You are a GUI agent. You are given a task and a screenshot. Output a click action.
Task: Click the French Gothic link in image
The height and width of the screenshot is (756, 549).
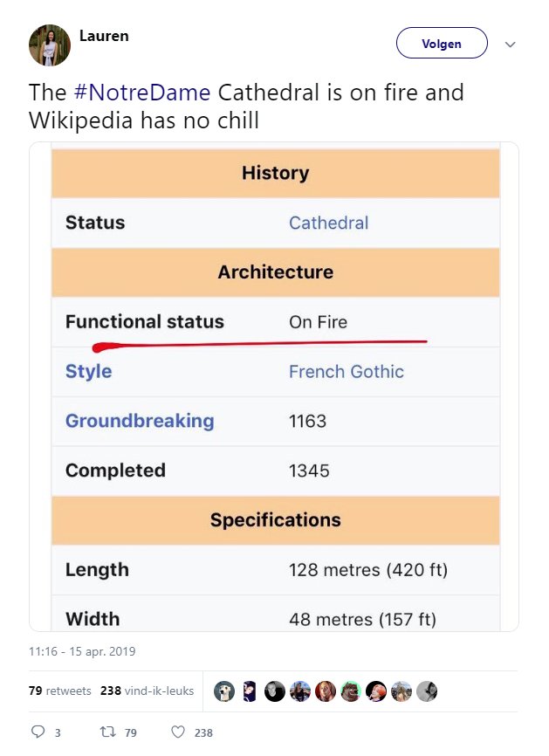click(x=347, y=372)
